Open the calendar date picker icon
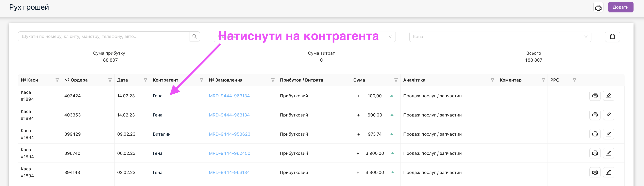The image size is (644, 186). click(x=612, y=37)
